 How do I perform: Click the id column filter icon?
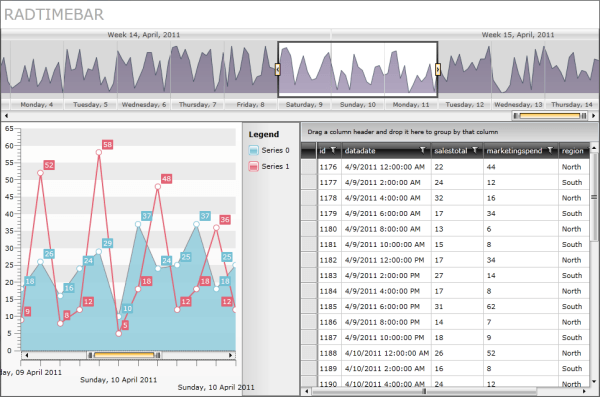tap(333, 150)
